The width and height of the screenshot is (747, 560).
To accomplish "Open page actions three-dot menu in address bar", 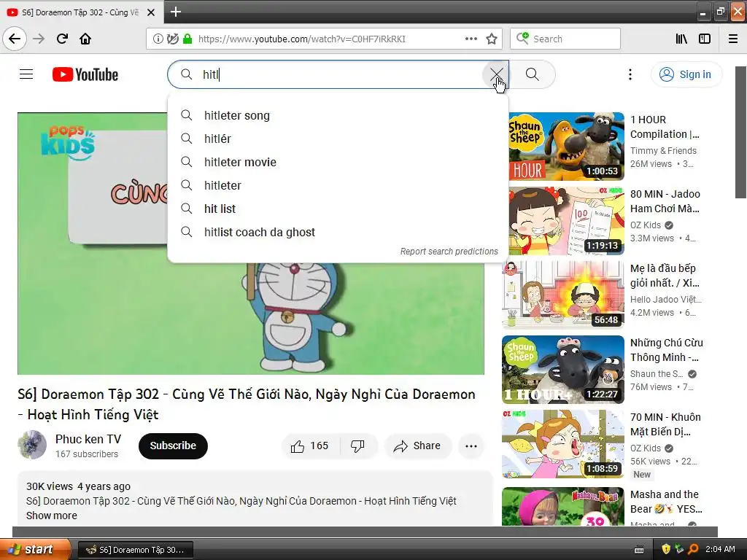I will pos(471,39).
